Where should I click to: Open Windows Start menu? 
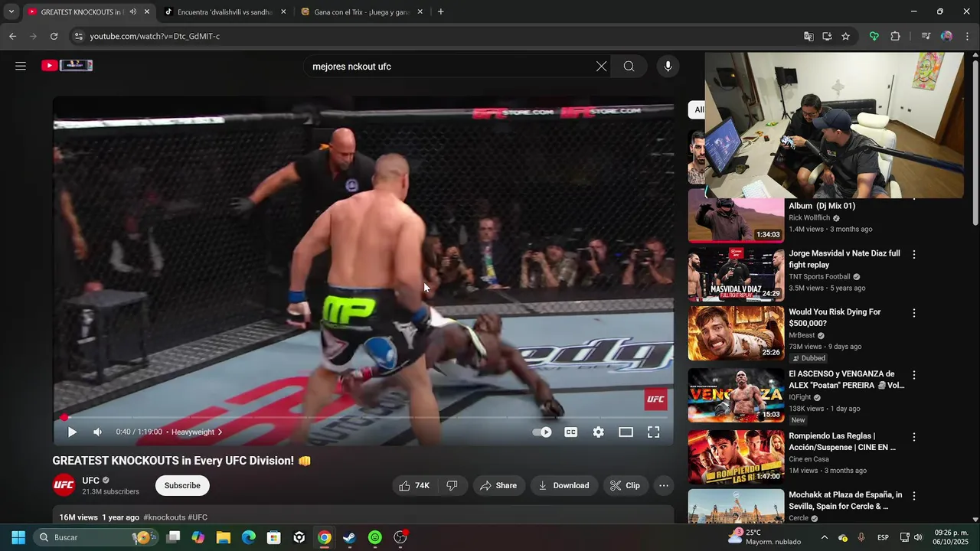[x=18, y=537]
